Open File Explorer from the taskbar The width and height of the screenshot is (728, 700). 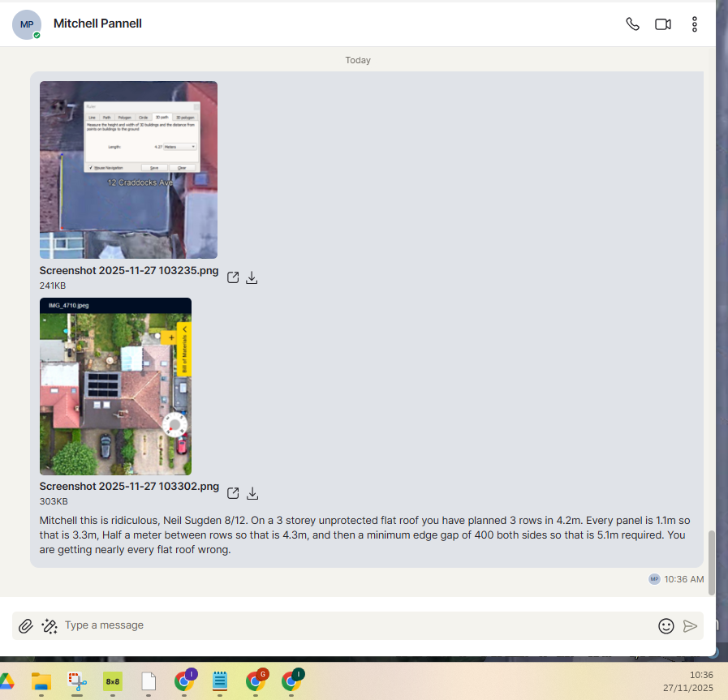click(41, 681)
